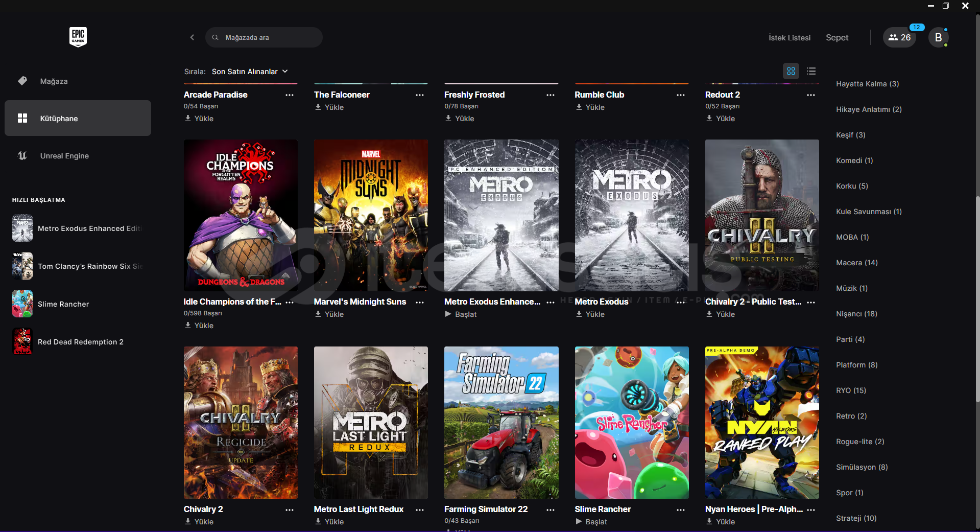
Task: Open friends list showing 26
Action: click(x=899, y=37)
